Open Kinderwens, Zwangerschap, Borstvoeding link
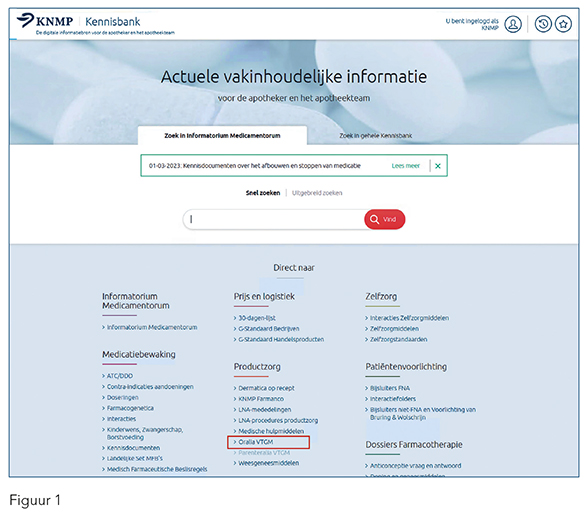This screenshot has width=587, height=515. click(x=145, y=433)
